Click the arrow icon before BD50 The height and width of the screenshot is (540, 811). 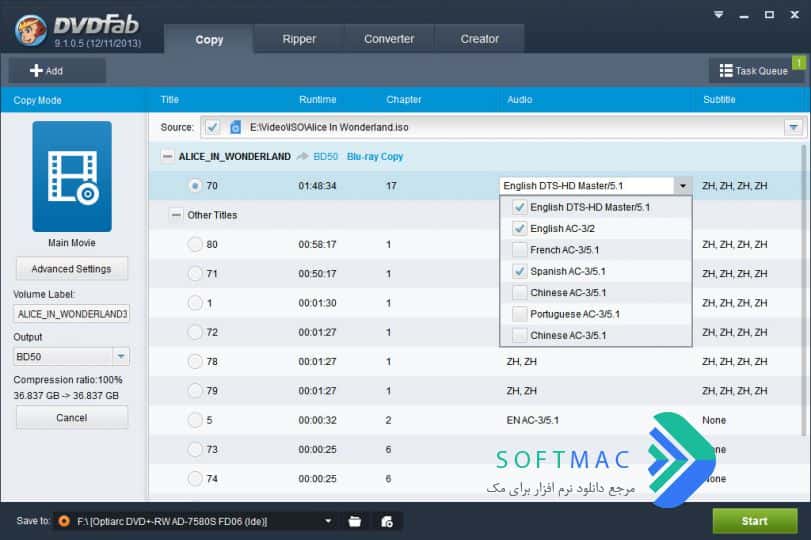tap(303, 156)
